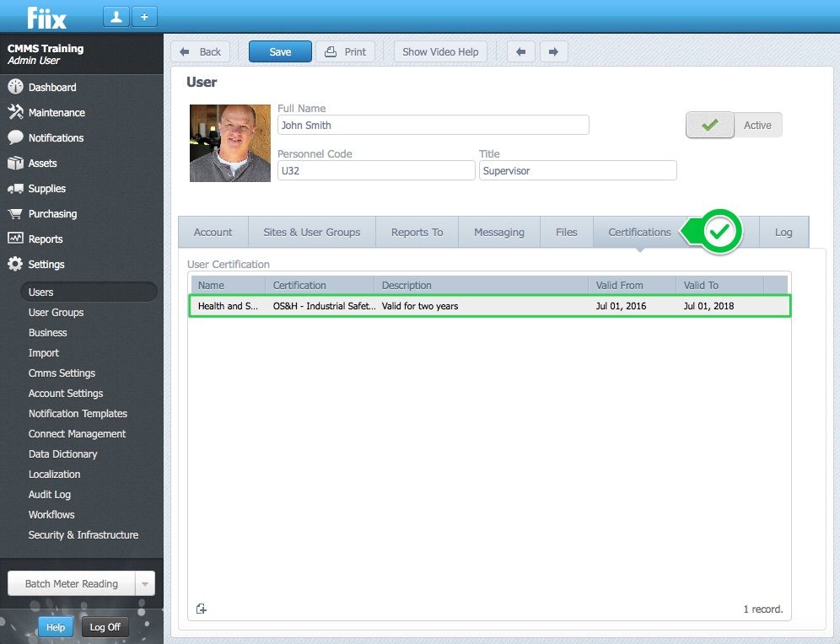This screenshot has width=840, height=644.
Task: Click the Back button
Action: click(201, 52)
